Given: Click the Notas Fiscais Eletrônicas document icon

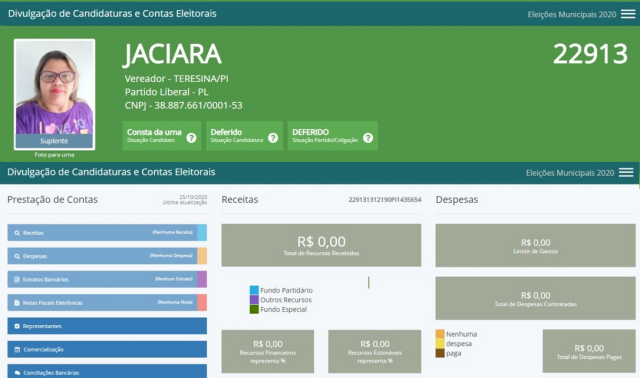Looking at the screenshot, I should 17,303.
